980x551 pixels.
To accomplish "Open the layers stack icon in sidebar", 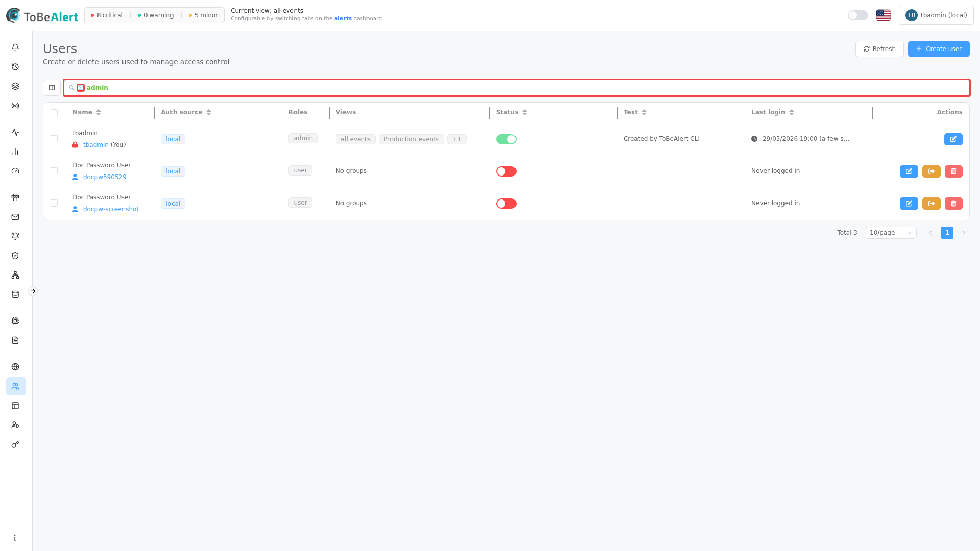I will coord(15,86).
